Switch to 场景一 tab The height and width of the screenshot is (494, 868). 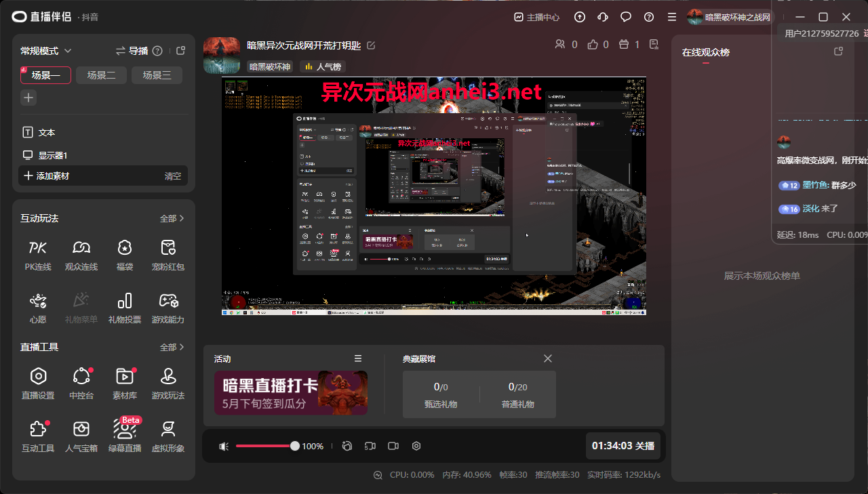pyautogui.click(x=46, y=75)
